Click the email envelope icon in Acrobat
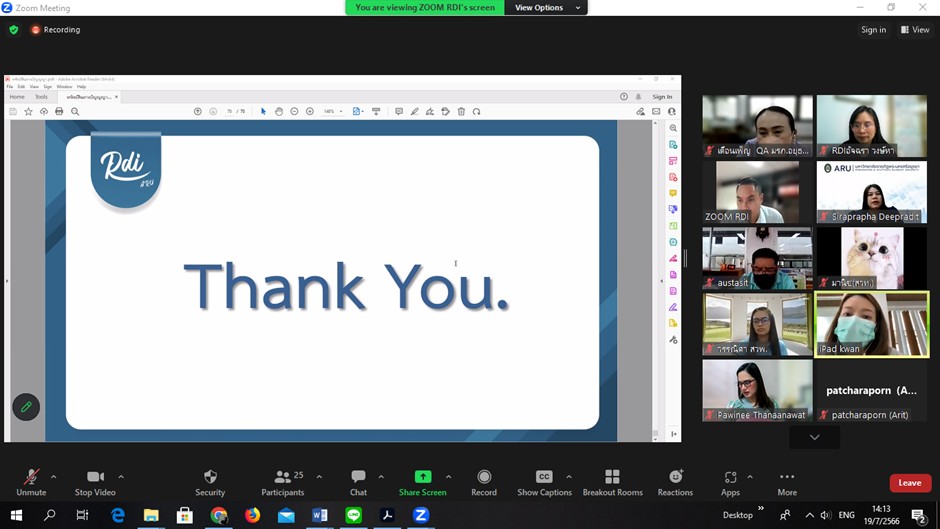940x529 pixels. tap(656, 112)
